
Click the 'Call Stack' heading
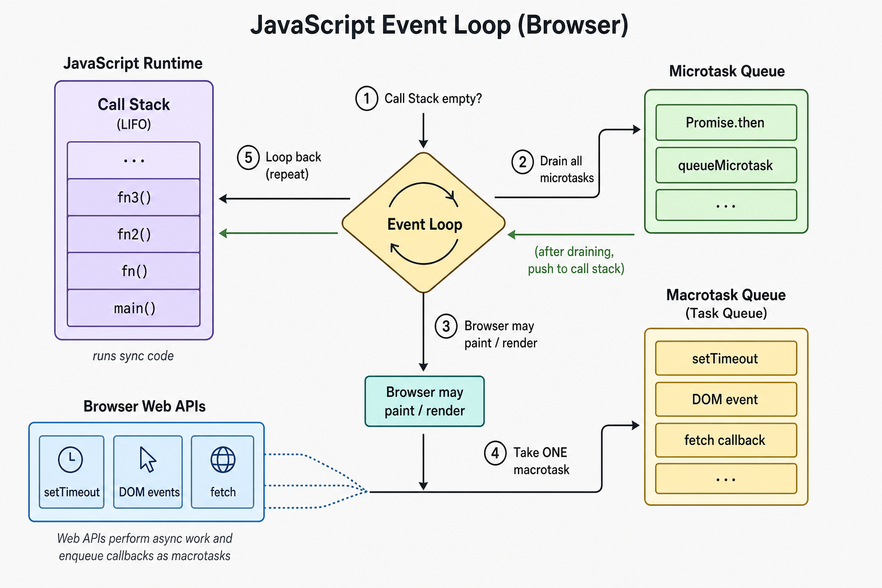click(134, 105)
